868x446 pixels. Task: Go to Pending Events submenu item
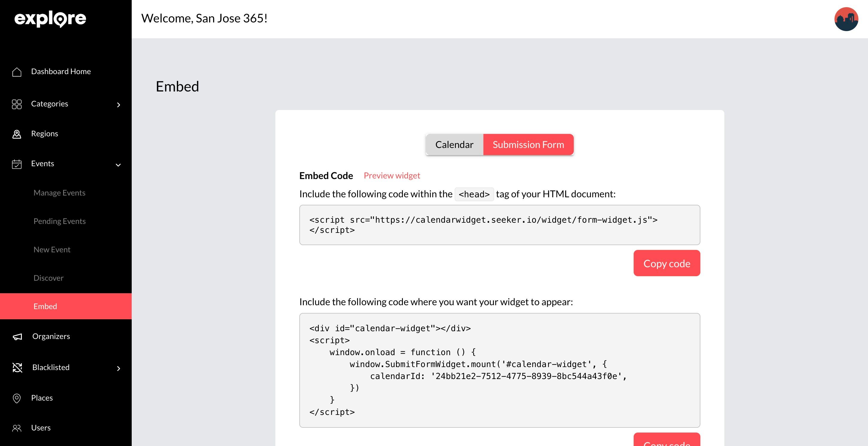pos(59,221)
